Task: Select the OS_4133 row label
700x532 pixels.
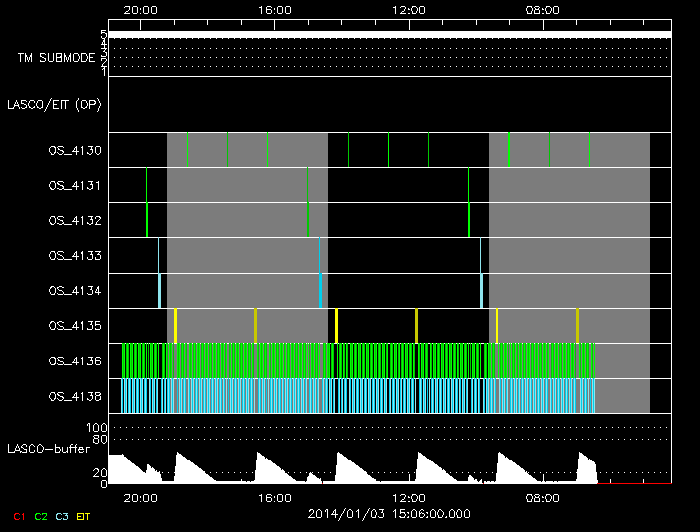Action: pos(75,255)
